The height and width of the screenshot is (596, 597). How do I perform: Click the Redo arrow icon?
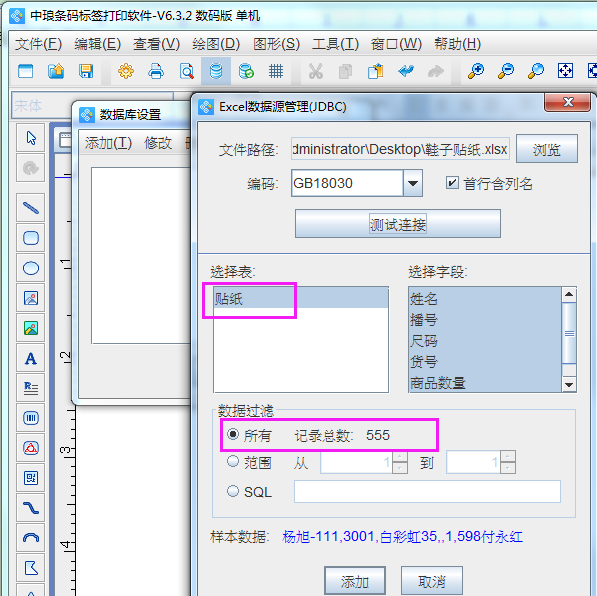(x=436, y=71)
